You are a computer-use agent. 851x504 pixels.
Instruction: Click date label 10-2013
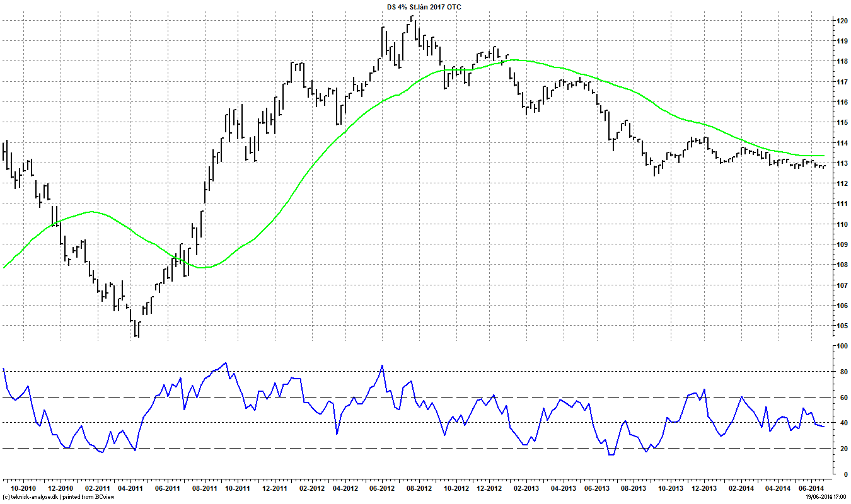(x=671, y=488)
